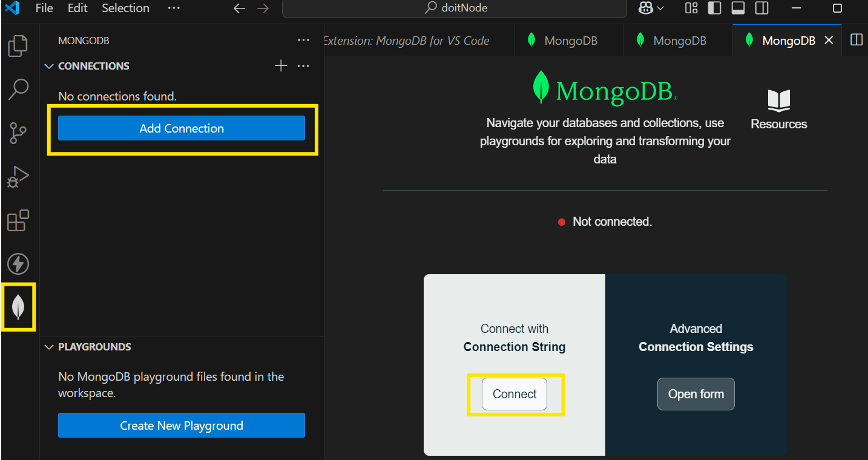Screen dimensions: 868x460
Task: Toggle the primary side bar
Action: pos(714,8)
